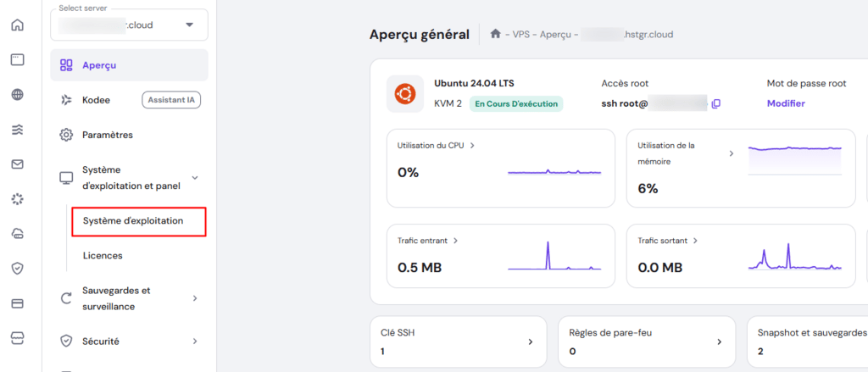Open Trafic sortant details

695,241
